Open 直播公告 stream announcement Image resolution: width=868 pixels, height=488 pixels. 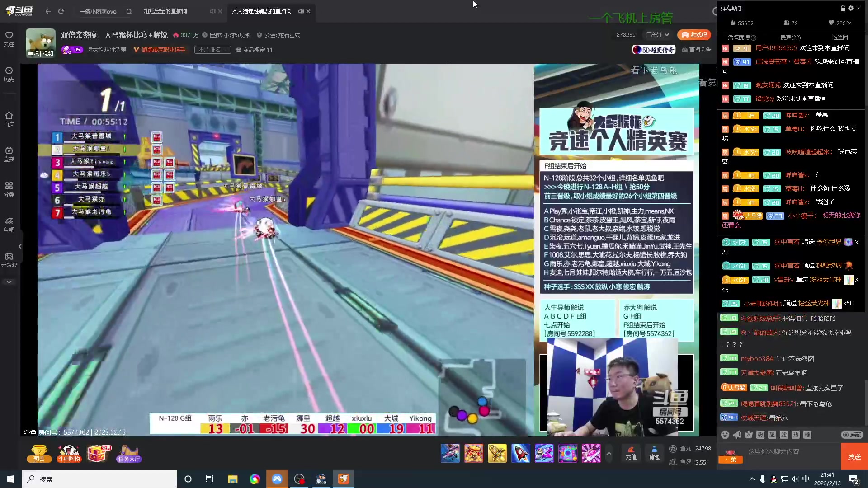696,50
